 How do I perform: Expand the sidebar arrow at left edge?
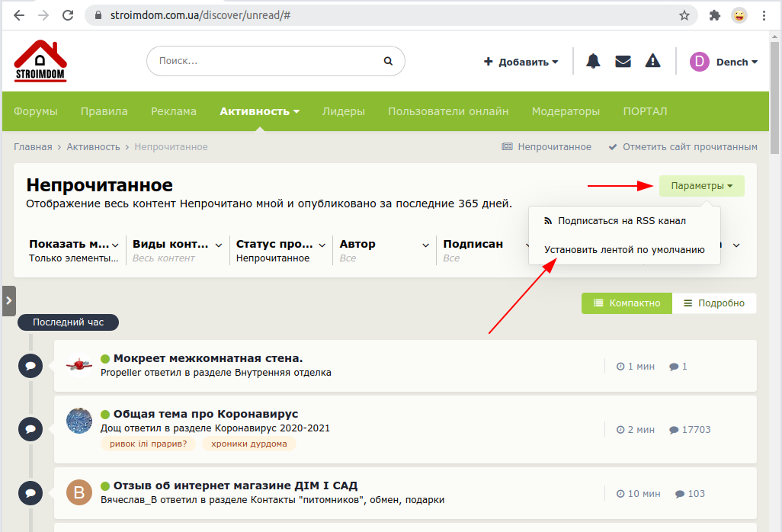tap(9, 300)
